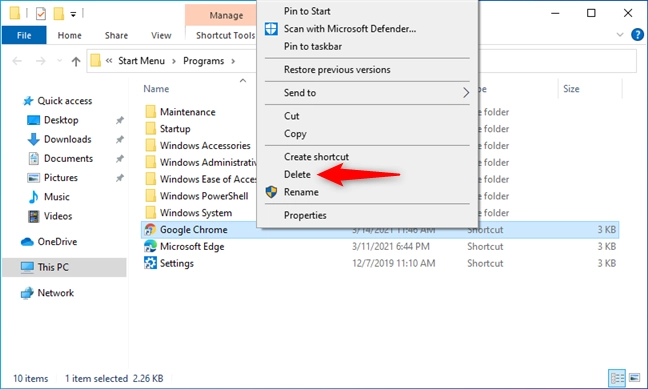Image resolution: width=648 pixels, height=389 pixels.
Task: Expand the Send to submenu arrow
Action: coord(466,93)
